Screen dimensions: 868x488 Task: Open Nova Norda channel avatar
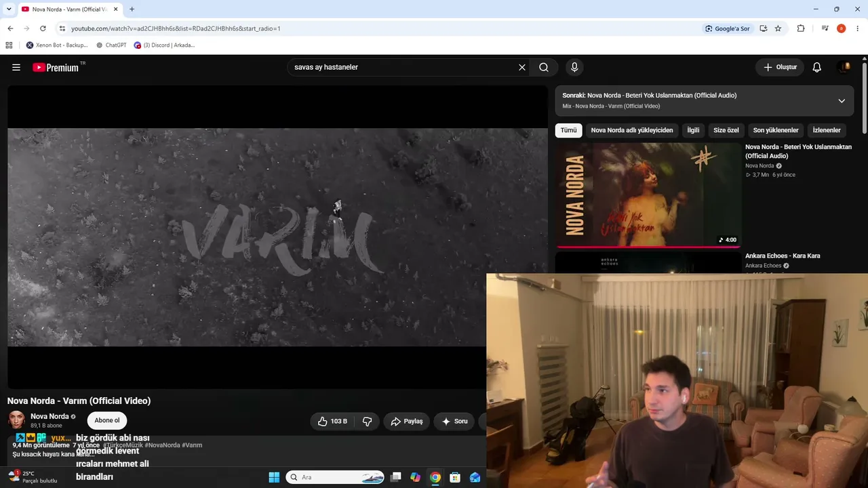(17, 420)
